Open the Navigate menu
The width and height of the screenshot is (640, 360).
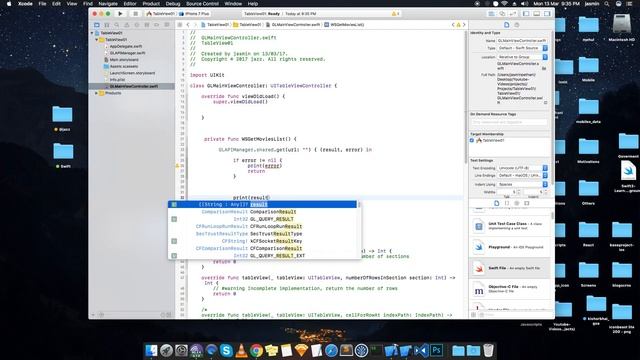(x=108, y=4)
